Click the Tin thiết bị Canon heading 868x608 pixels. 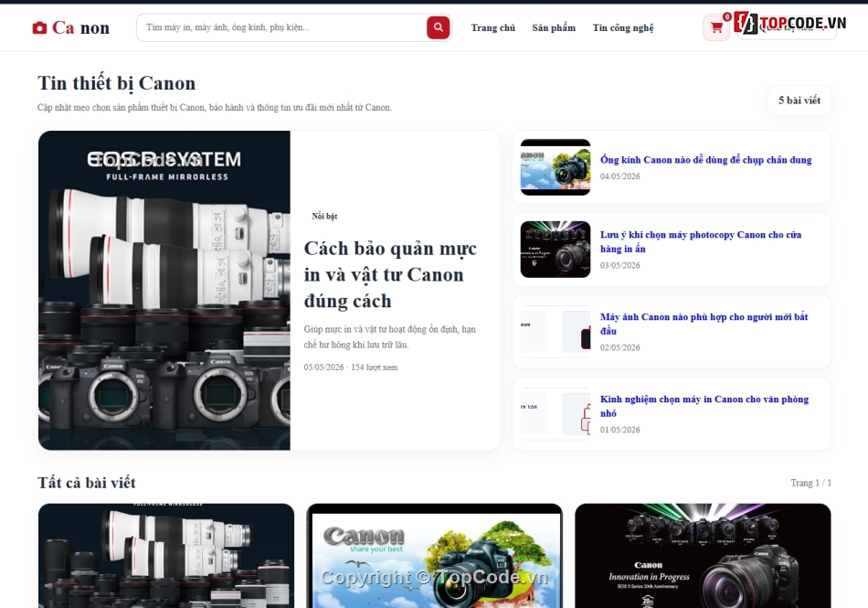[x=116, y=83]
